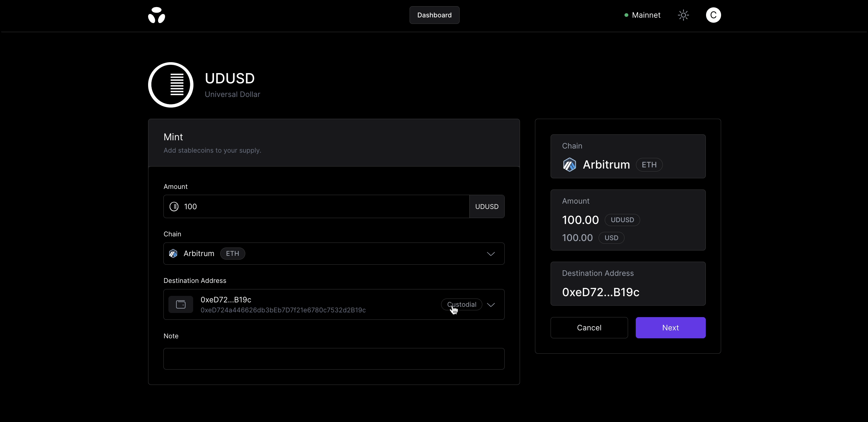
Task: Click the UDUSD unit label beside amount
Action: point(487,207)
